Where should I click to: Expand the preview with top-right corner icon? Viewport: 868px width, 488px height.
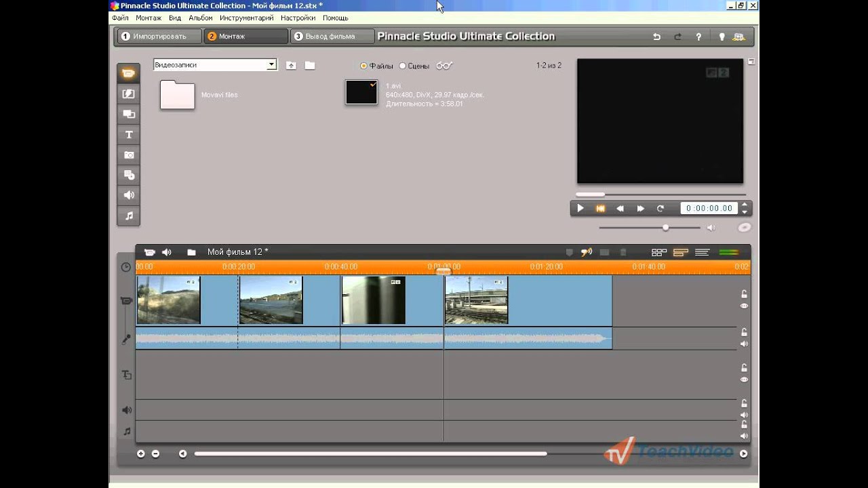pos(751,62)
